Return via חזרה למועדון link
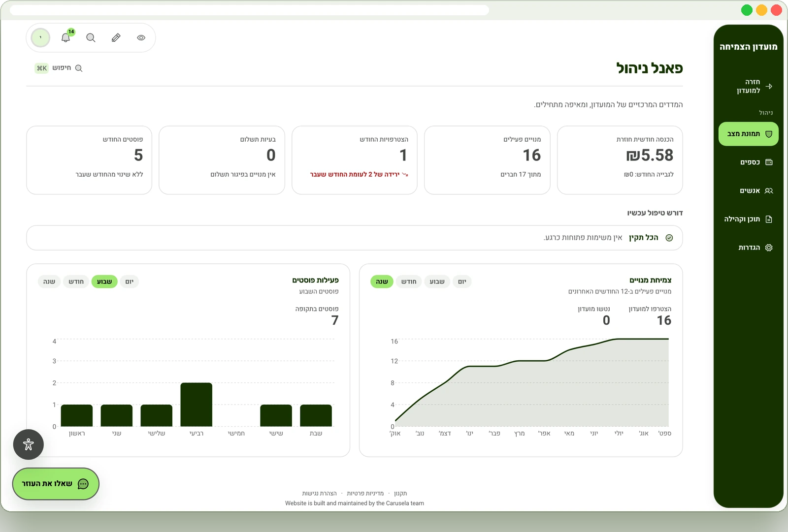 749,86
